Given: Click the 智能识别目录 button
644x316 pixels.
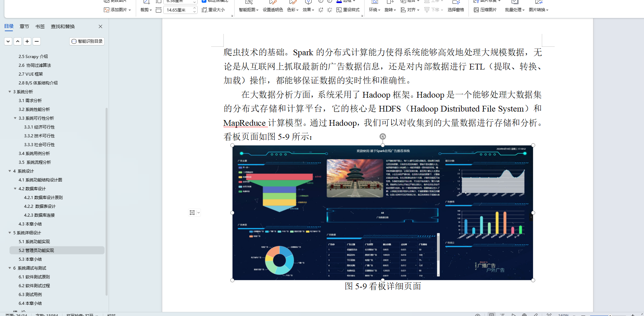Looking at the screenshot, I should (x=87, y=41).
